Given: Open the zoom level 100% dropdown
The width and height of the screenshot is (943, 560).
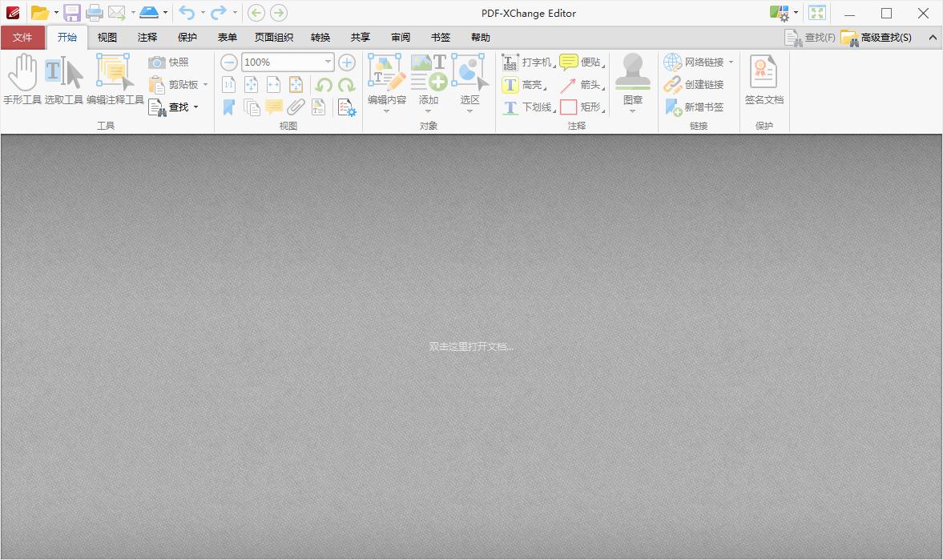Looking at the screenshot, I should click(328, 62).
